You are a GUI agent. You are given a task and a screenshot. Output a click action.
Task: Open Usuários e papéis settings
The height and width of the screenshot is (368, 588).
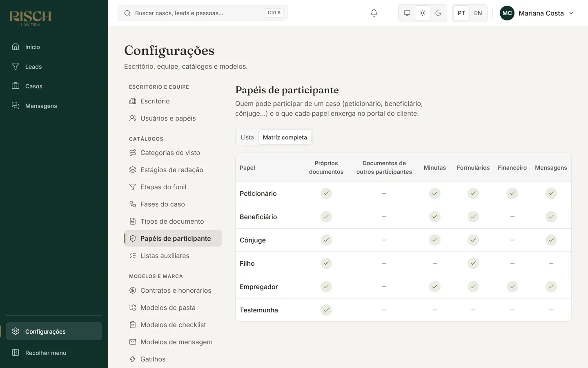tap(173, 118)
